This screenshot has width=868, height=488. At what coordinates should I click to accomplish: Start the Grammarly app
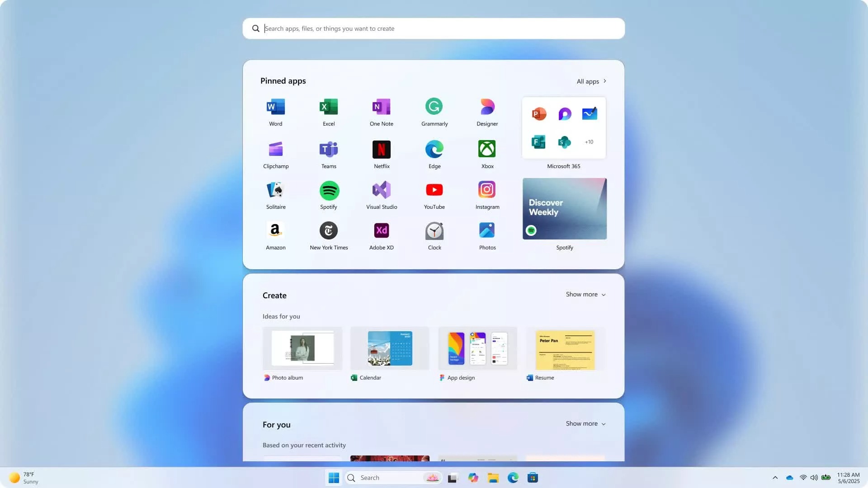(x=434, y=112)
